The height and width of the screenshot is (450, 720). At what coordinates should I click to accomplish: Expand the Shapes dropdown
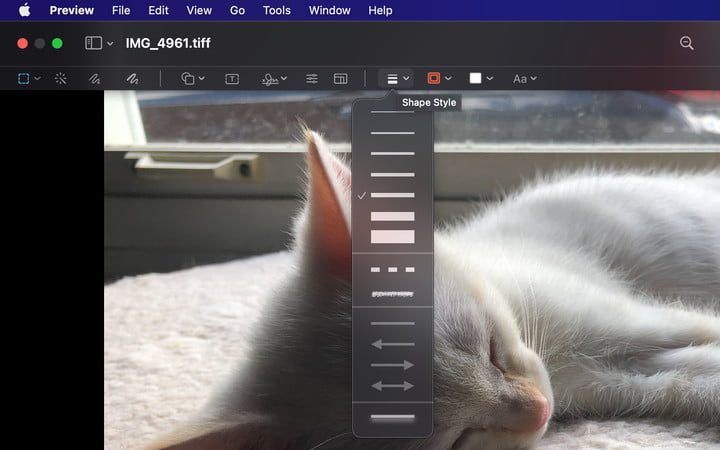[193, 78]
